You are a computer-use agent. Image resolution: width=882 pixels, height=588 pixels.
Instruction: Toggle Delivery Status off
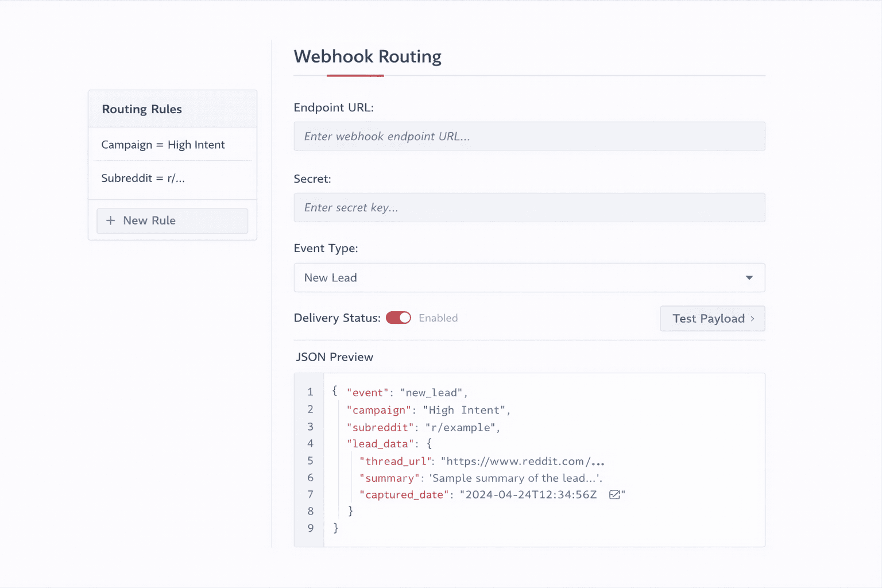pos(398,318)
